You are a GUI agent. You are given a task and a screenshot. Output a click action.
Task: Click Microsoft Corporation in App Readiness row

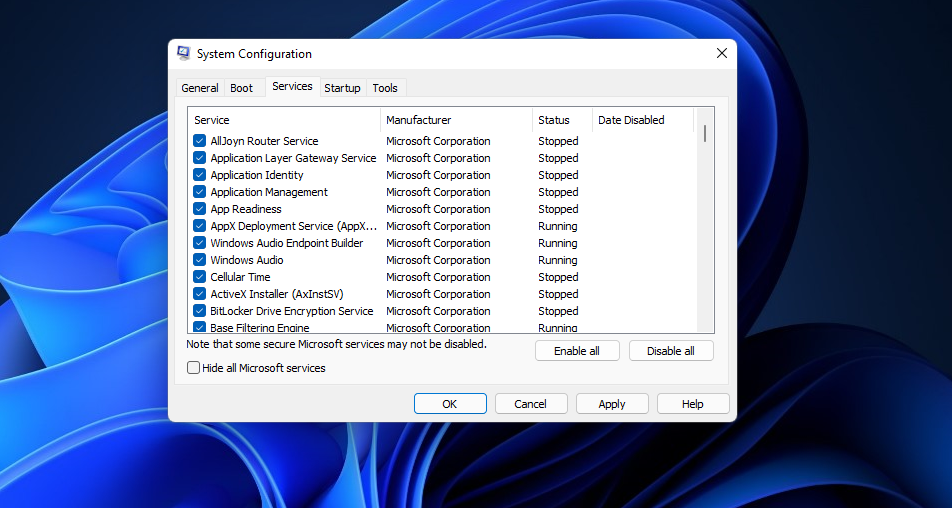pyautogui.click(x=438, y=209)
